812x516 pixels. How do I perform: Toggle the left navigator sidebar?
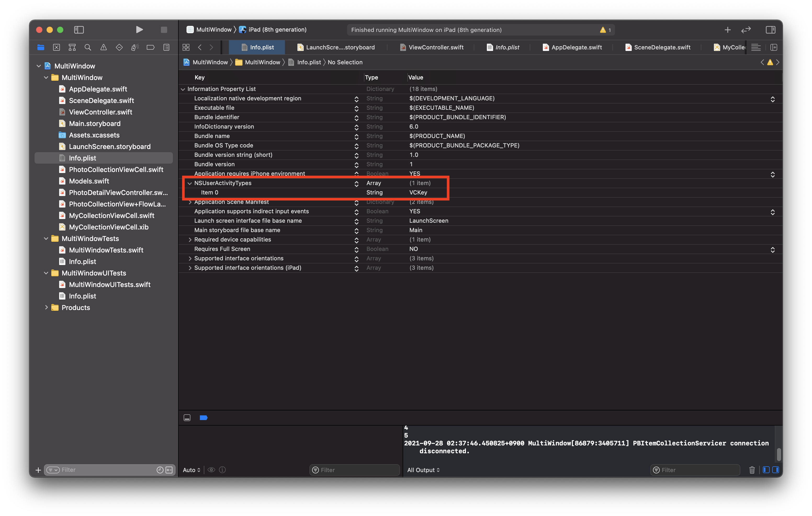click(x=79, y=30)
